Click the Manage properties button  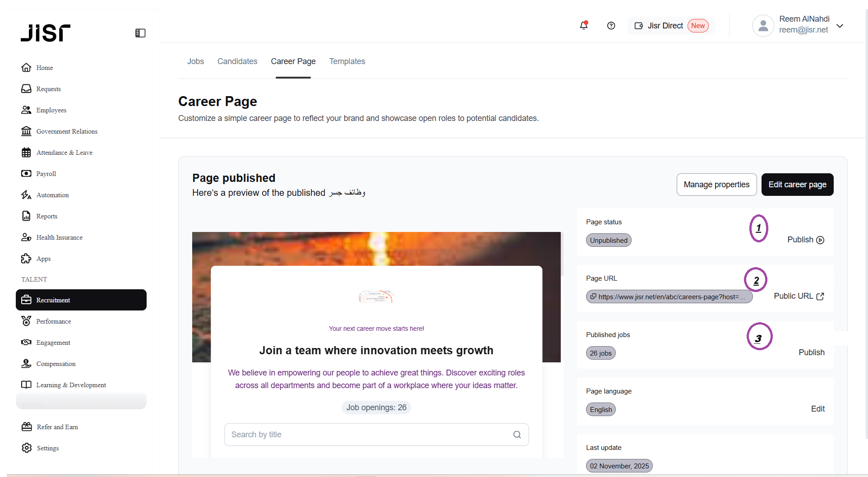coord(716,185)
